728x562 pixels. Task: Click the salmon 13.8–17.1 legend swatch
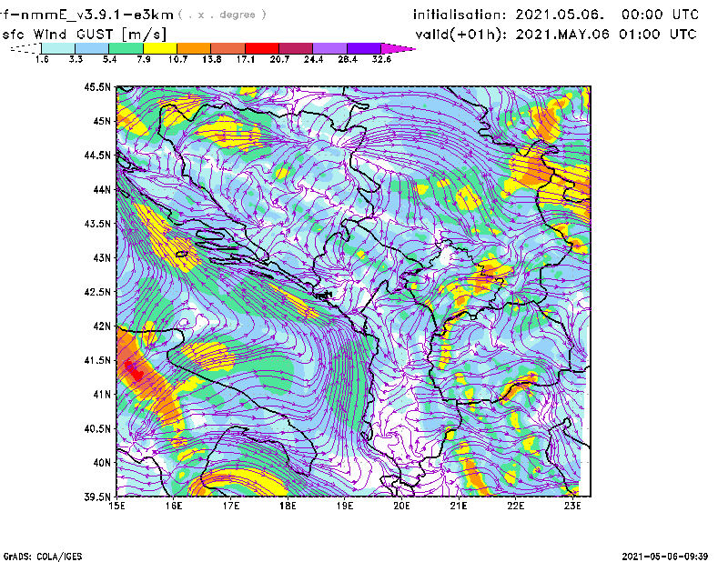[x=228, y=48]
